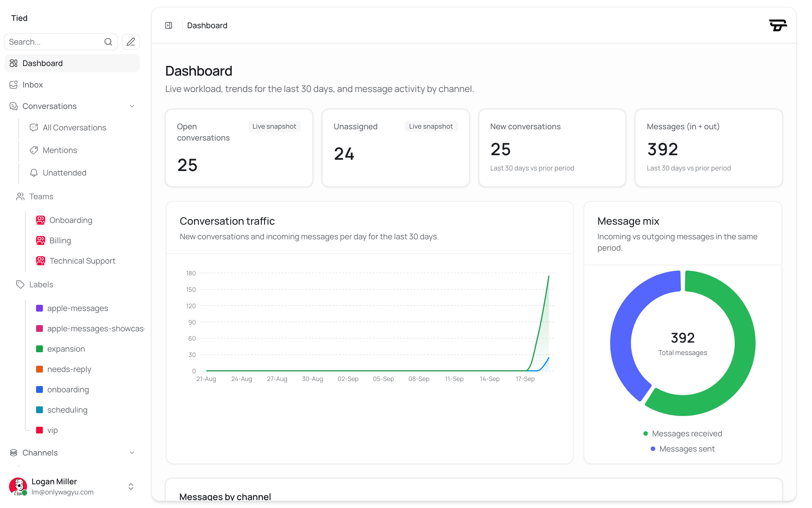The height and width of the screenshot is (508, 812).
Task: Click the Labels tag icon
Action: click(20, 284)
